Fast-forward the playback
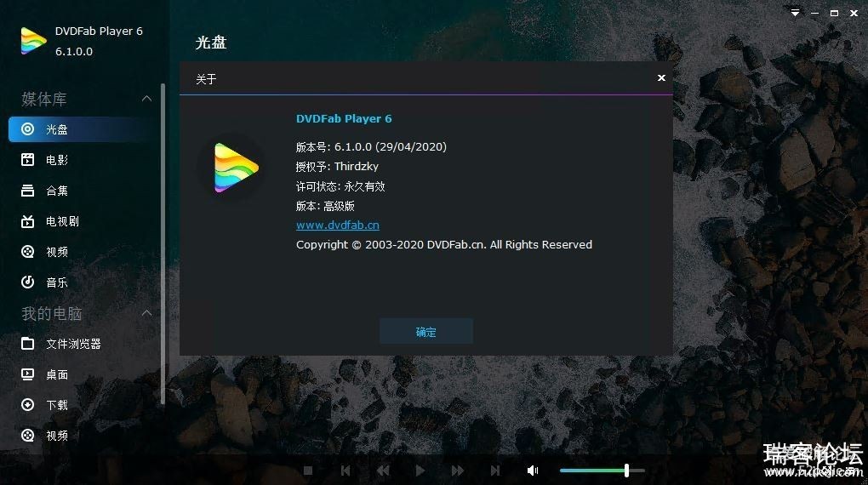This screenshot has width=868, height=485. tap(457, 471)
